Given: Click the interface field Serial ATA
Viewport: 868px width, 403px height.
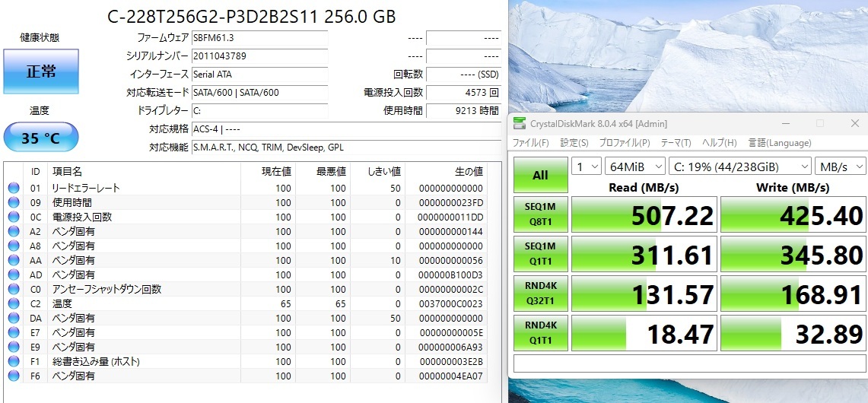Looking at the screenshot, I should [259, 75].
